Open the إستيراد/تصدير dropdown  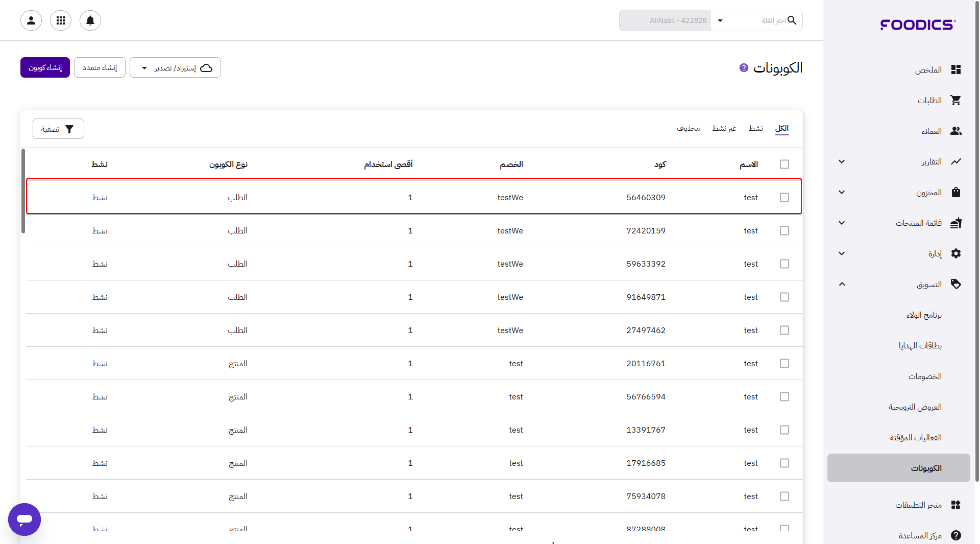point(175,68)
